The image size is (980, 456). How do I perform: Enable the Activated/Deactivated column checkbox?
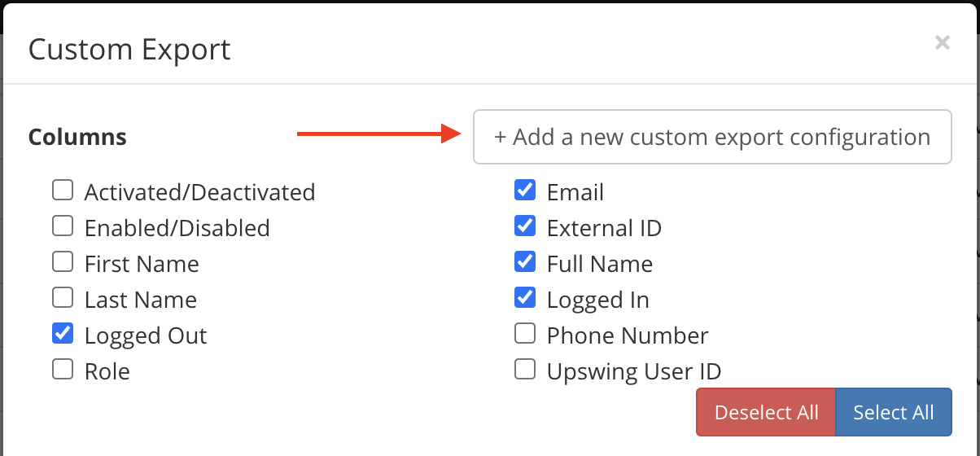(x=63, y=191)
